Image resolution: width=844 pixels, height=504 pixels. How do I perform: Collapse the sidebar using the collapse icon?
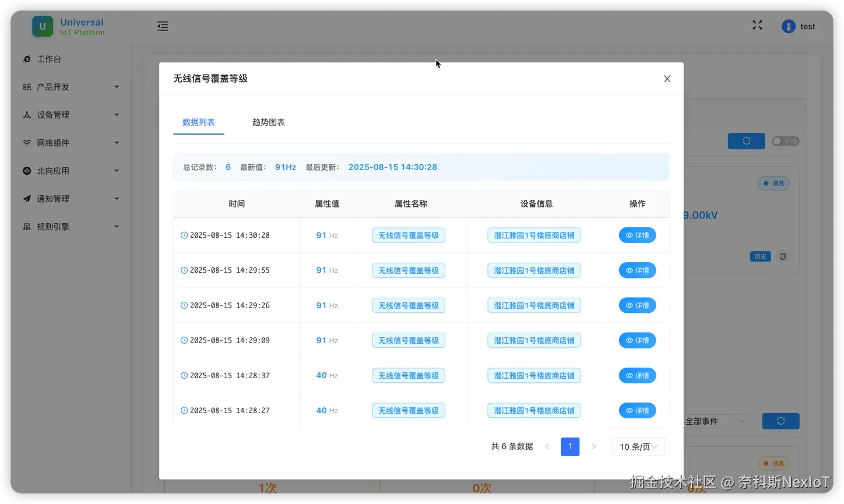pos(162,26)
